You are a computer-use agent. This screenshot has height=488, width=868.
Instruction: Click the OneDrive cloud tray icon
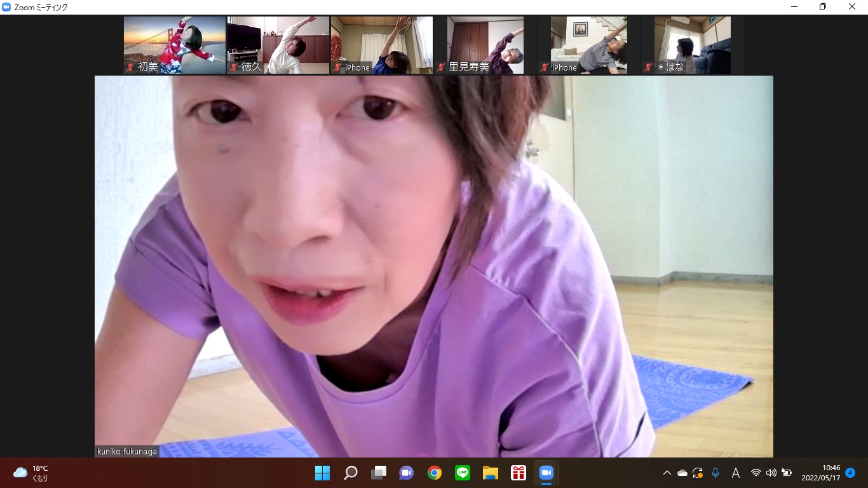click(682, 473)
